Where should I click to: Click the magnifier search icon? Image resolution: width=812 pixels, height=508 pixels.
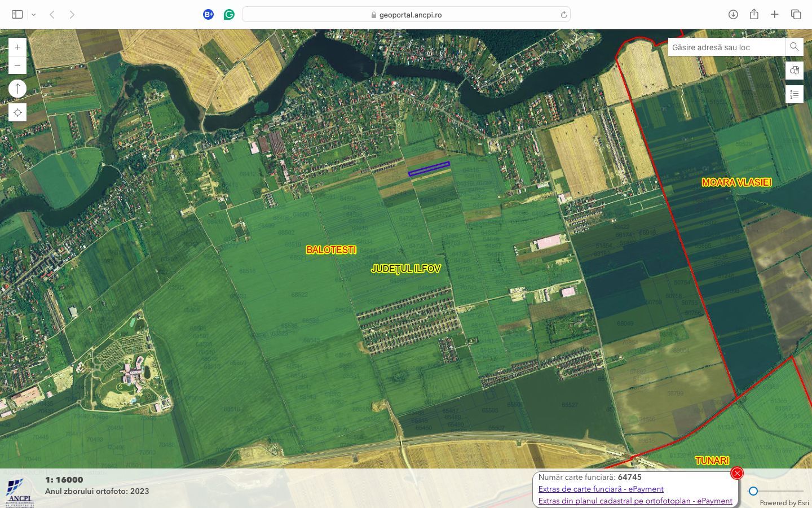coord(794,47)
